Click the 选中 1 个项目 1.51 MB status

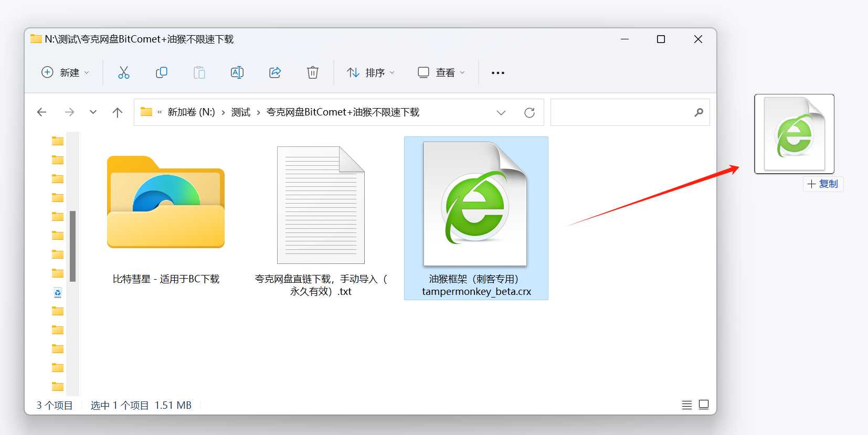click(141, 405)
